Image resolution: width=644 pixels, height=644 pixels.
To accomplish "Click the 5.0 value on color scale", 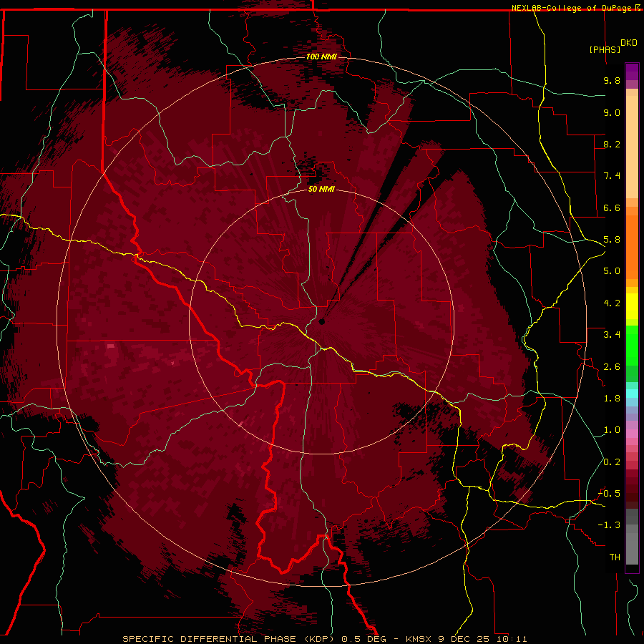I will 612,271.
